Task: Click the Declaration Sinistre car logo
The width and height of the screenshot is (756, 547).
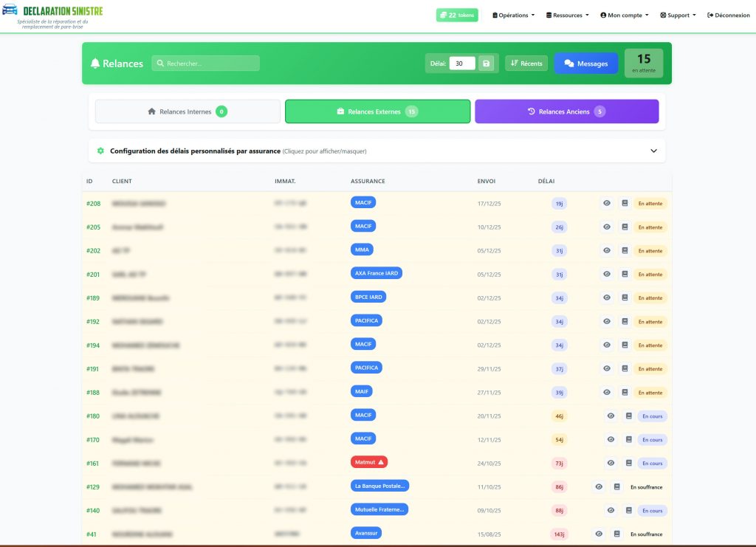Action: point(10,12)
